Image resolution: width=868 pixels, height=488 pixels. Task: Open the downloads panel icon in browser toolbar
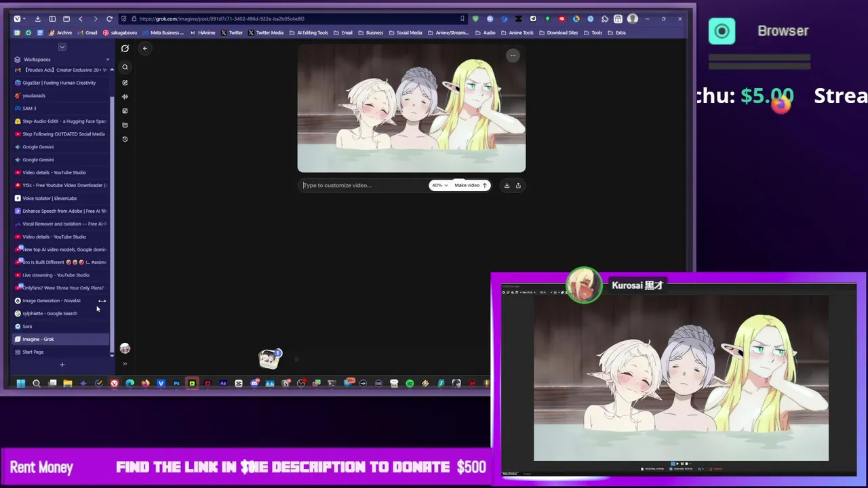click(37, 19)
